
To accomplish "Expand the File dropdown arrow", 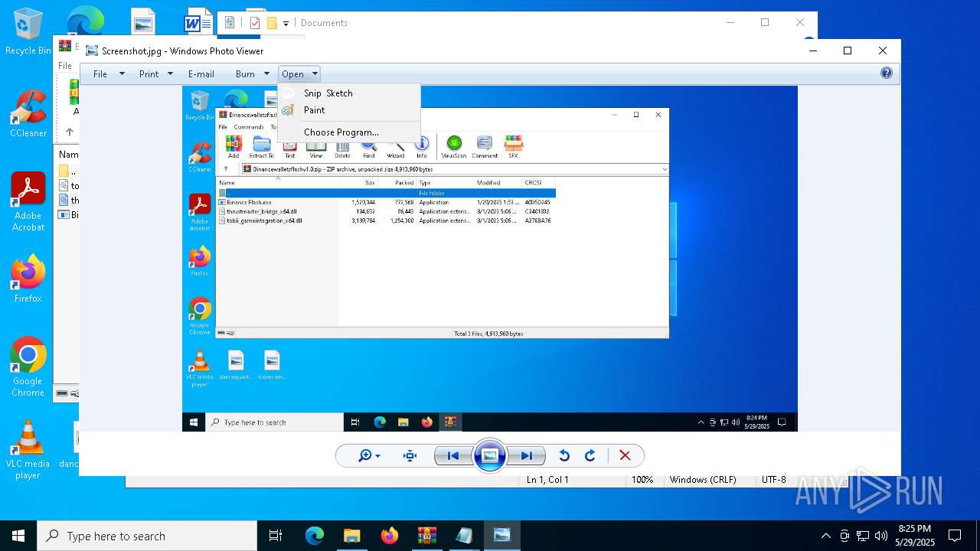I will point(121,74).
